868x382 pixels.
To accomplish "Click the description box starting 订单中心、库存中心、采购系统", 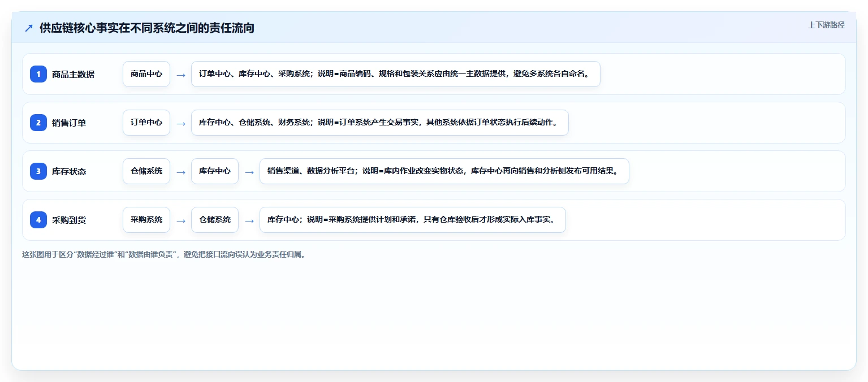I will coord(395,74).
